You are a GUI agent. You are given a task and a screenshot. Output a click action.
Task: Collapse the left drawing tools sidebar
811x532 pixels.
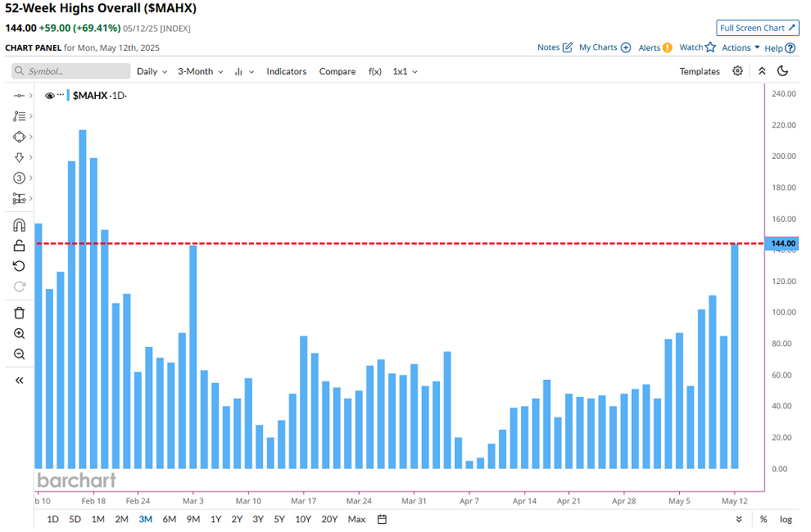[20, 380]
